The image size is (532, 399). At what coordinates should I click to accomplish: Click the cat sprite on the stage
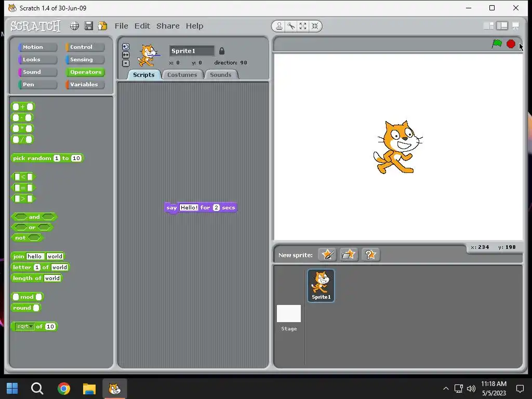coord(397,147)
